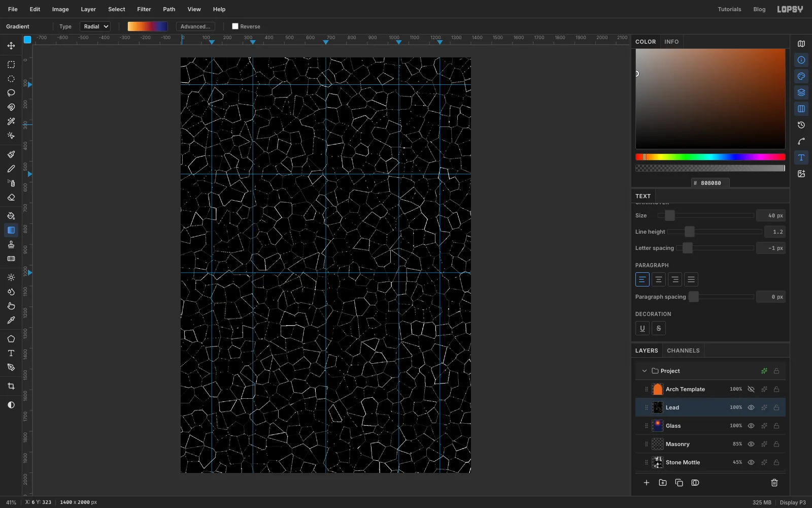The height and width of the screenshot is (508, 812).
Task: Toggle strikethrough text decoration
Action: tap(659, 328)
